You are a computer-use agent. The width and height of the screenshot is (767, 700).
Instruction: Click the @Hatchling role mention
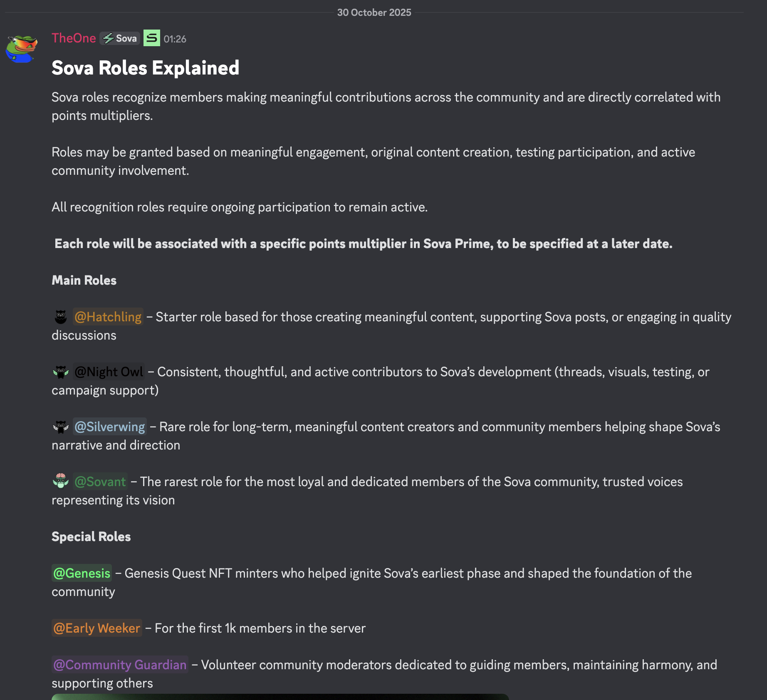[108, 317]
